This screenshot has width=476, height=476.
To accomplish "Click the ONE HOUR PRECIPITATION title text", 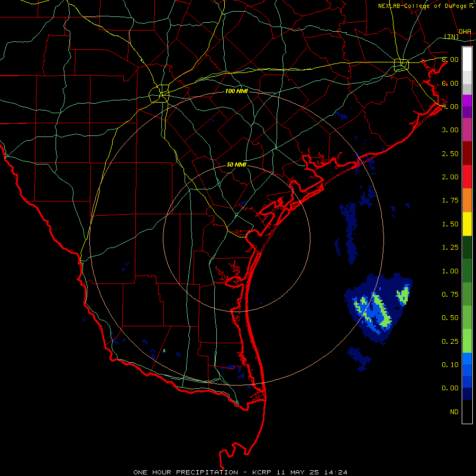I will tap(186, 472).
